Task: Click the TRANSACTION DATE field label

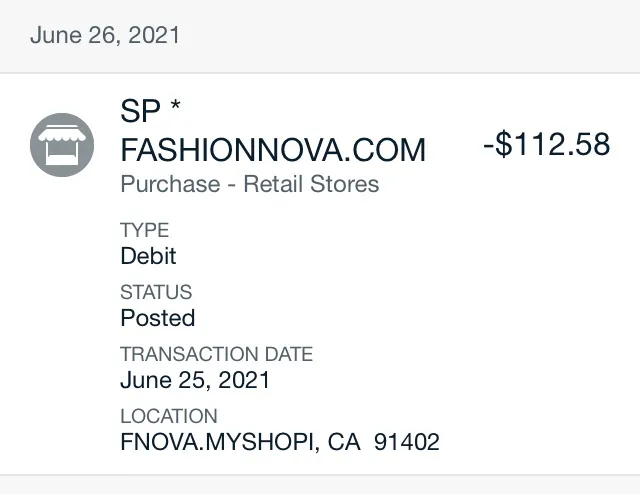Action: 216,354
